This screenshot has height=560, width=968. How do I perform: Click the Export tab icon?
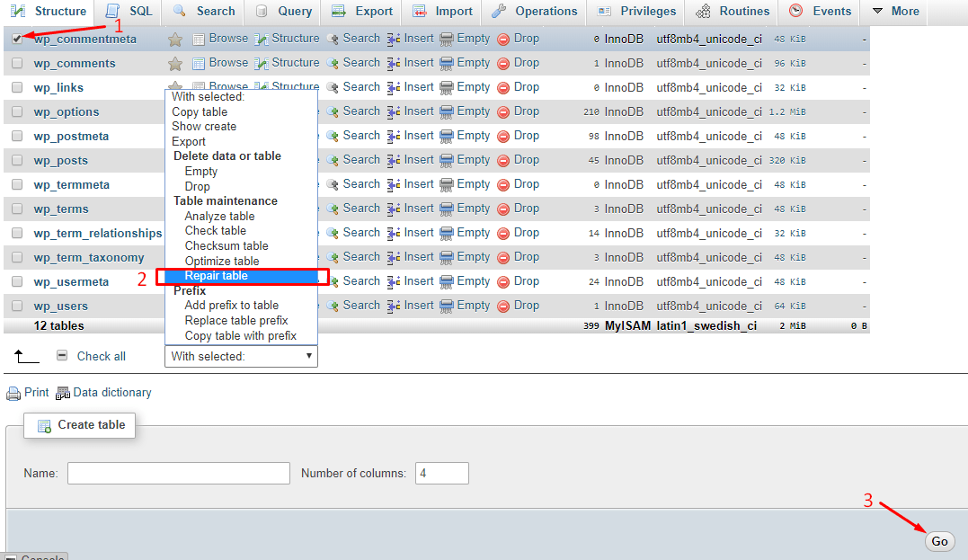(338, 11)
